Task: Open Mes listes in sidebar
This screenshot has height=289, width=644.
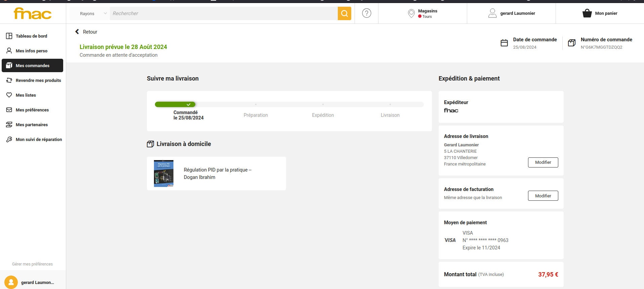Action: tap(26, 95)
